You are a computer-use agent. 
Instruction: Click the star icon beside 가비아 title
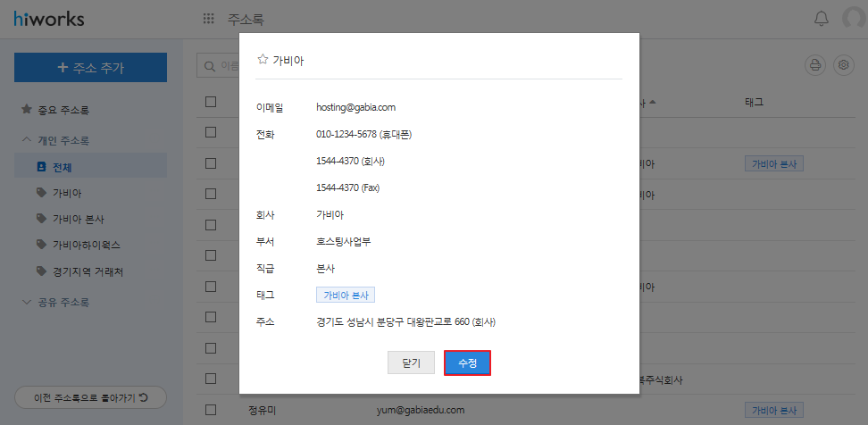tap(263, 60)
